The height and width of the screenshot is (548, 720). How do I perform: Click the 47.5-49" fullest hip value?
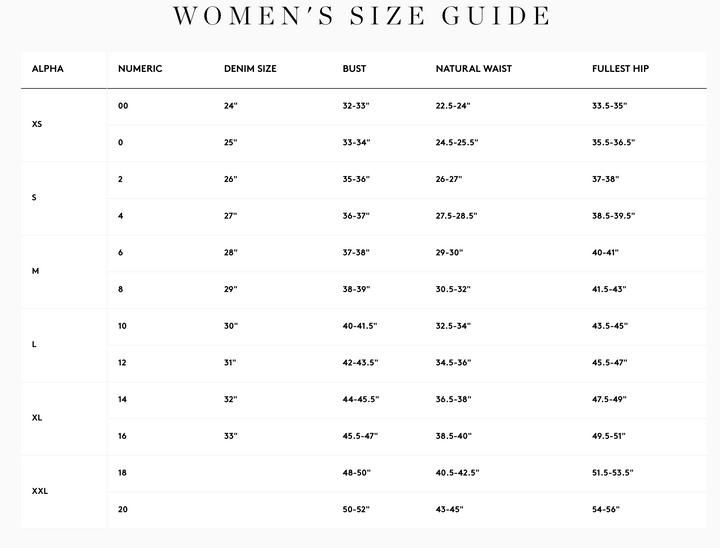coord(609,399)
